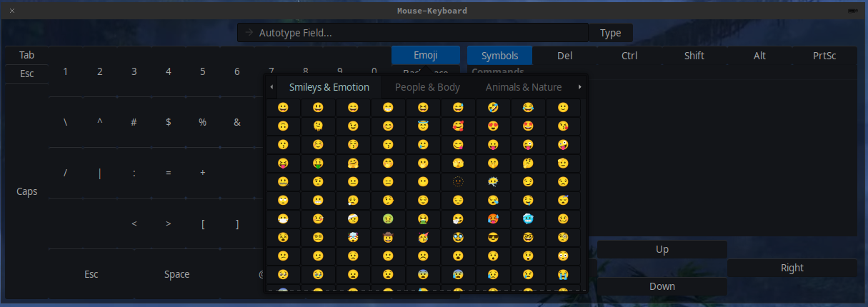Open the Animals & Nature tab
868x307 pixels.
pyautogui.click(x=524, y=87)
